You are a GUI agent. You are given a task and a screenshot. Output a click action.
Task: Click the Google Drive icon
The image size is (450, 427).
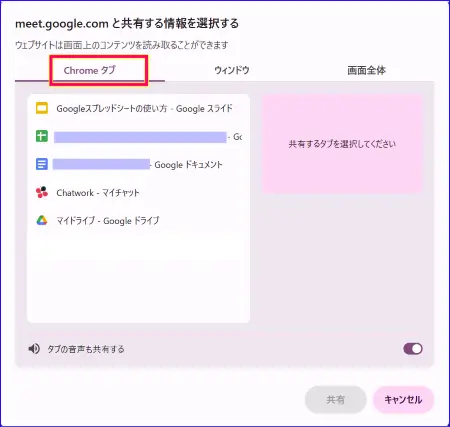coord(42,220)
